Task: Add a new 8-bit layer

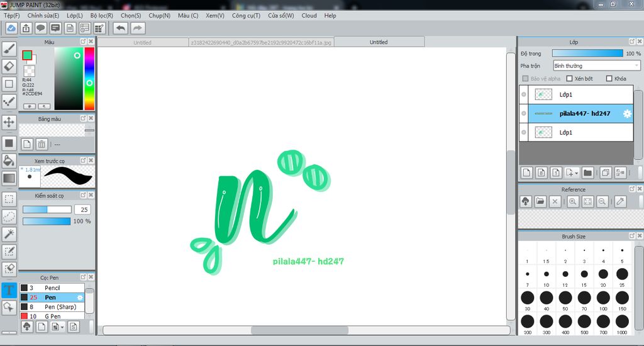Action: pyautogui.click(x=541, y=172)
